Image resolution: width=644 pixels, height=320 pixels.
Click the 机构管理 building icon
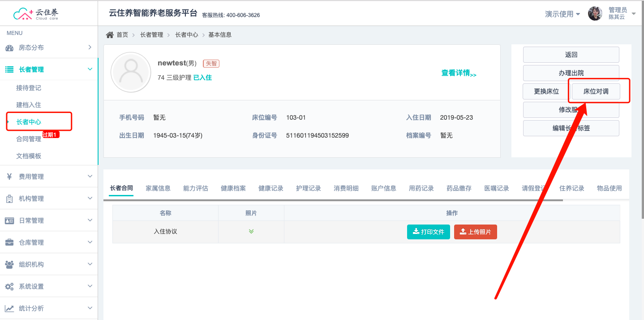(9, 199)
